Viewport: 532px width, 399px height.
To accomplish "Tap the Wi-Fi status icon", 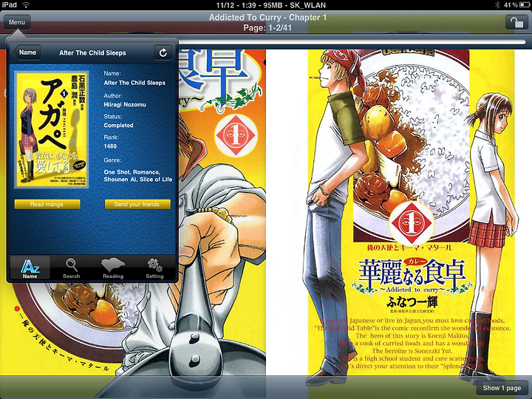I will pyautogui.click(x=25, y=4).
